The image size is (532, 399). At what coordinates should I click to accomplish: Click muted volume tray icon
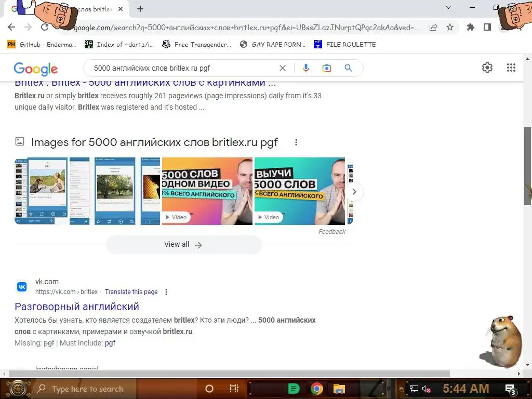point(426,389)
